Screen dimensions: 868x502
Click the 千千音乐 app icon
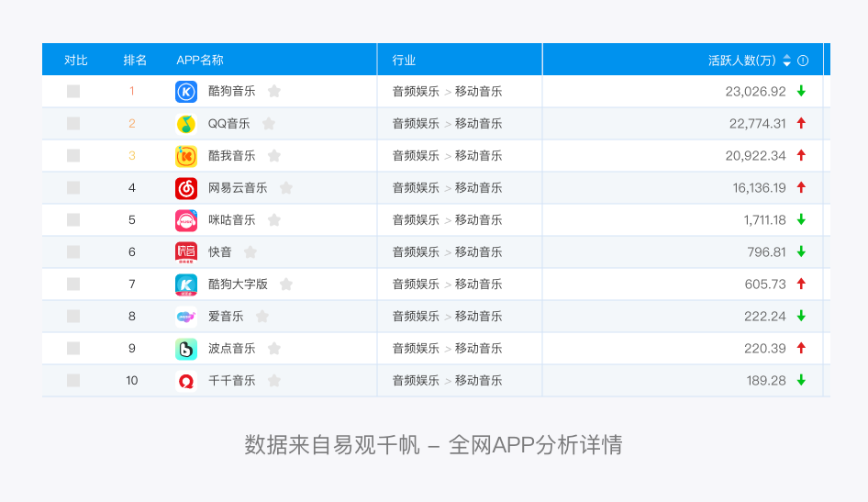click(186, 381)
